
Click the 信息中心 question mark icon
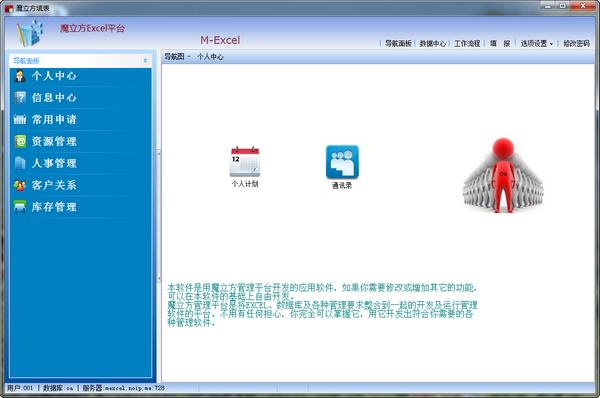20,98
